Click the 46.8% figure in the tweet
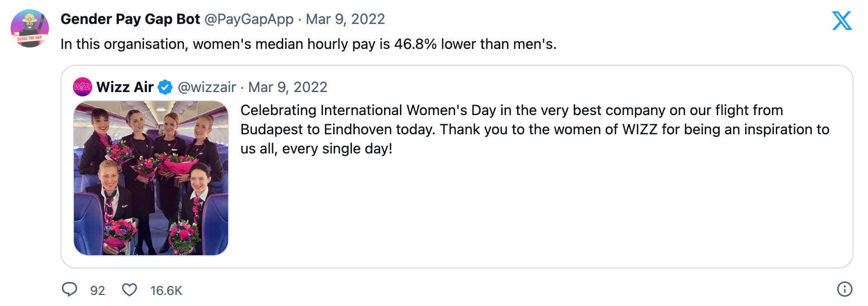Screen dimensions: 868x306 click(415, 44)
